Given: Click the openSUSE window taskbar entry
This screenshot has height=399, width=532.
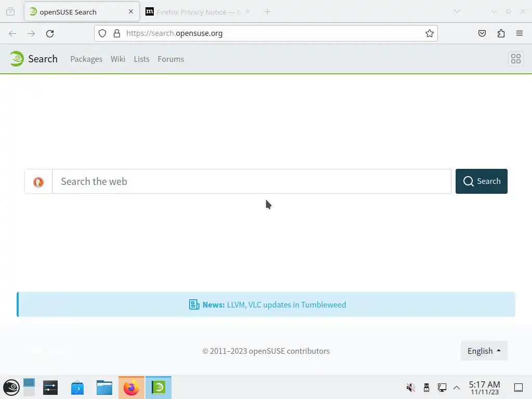Looking at the screenshot, I should point(158,388).
